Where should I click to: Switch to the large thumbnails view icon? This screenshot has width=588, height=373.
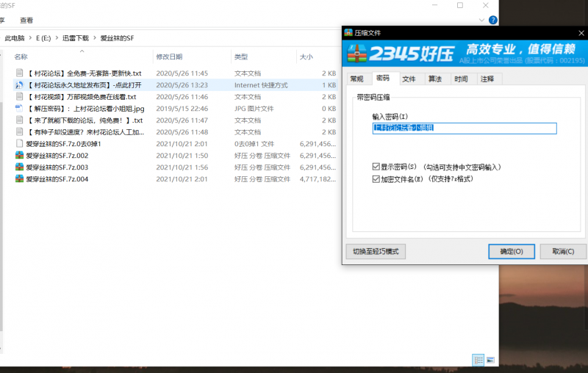click(490, 360)
